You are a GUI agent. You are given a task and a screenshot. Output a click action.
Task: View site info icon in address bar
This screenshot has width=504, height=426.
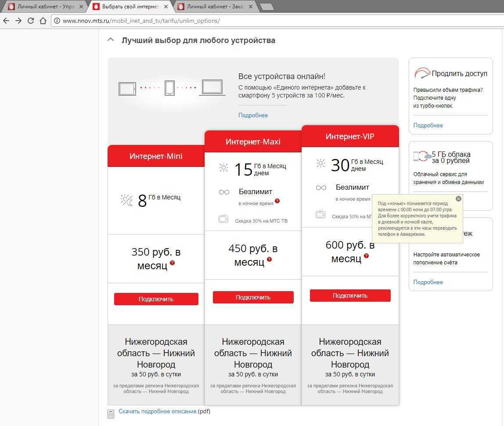coord(57,21)
